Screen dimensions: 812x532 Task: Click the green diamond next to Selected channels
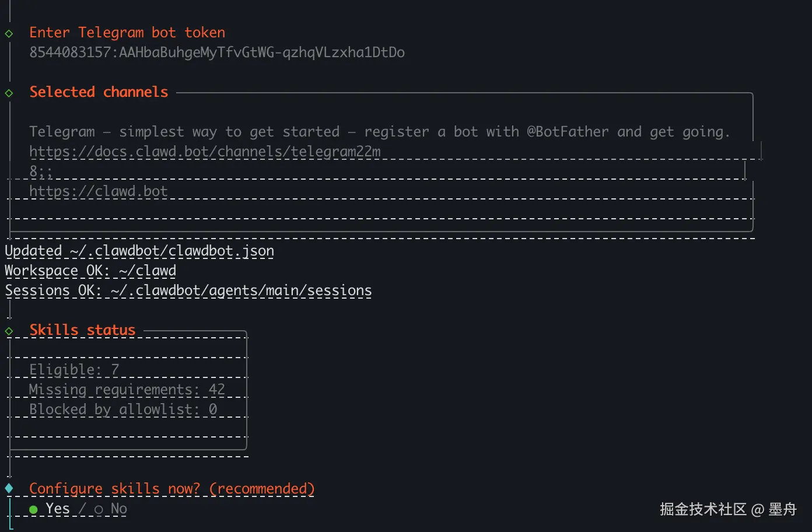pyautogui.click(x=9, y=93)
